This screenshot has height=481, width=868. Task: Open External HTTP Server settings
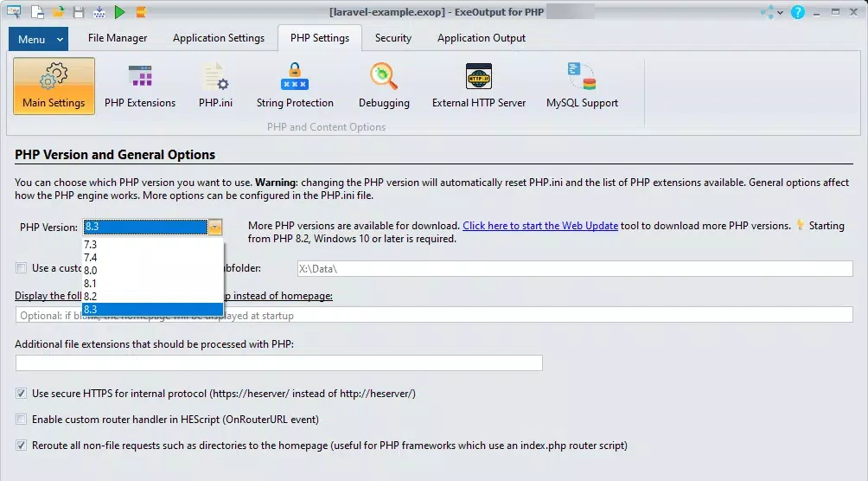click(479, 86)
